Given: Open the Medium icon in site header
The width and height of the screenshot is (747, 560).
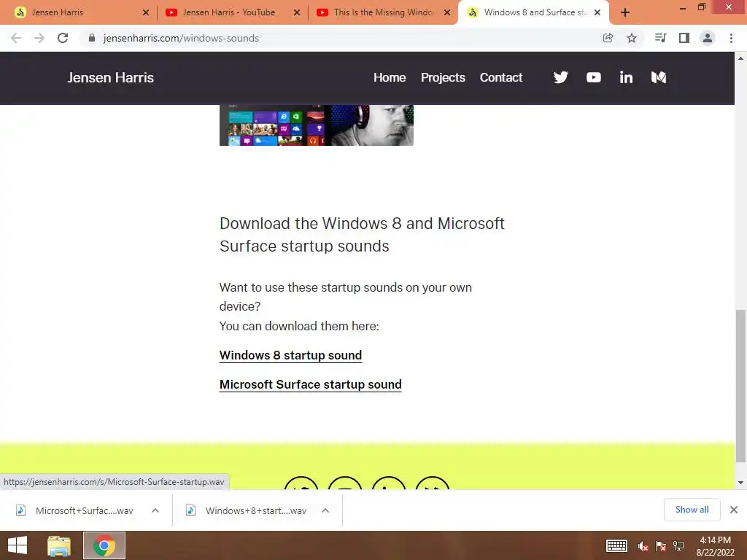Looking at the screenshot, I should (x=659, y=77).
